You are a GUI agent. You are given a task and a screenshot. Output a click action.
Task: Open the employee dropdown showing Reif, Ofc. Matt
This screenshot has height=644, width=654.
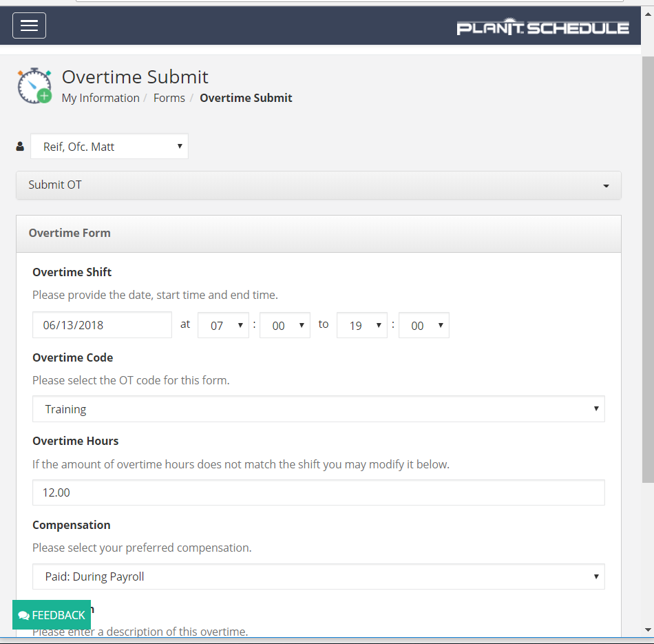point(109,147)
